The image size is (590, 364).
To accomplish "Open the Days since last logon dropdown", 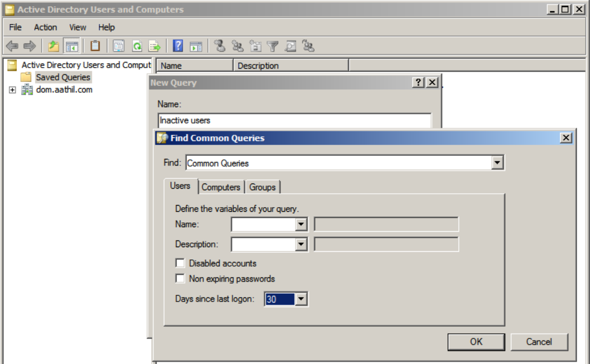I will coord(301,299).
